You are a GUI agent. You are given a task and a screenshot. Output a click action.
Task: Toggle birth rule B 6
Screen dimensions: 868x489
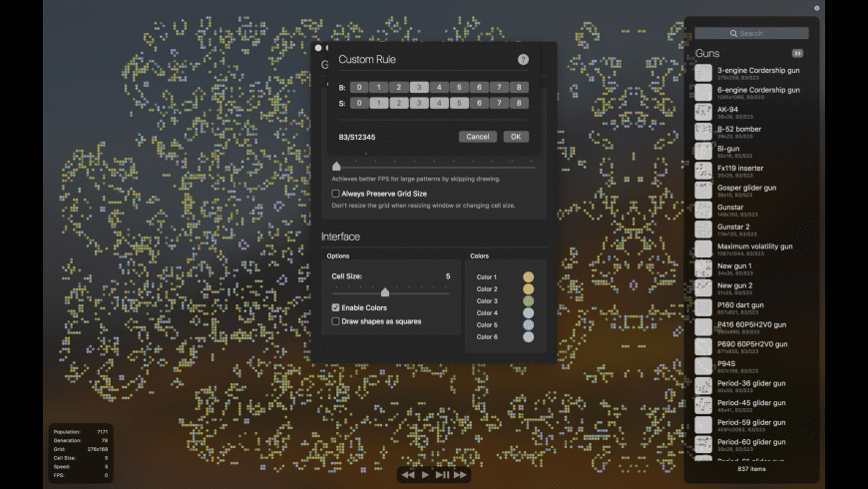coord(479,87)
